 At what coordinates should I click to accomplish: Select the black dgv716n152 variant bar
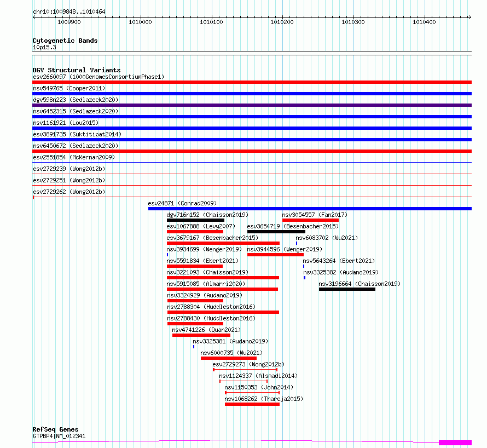click(196, 220)
